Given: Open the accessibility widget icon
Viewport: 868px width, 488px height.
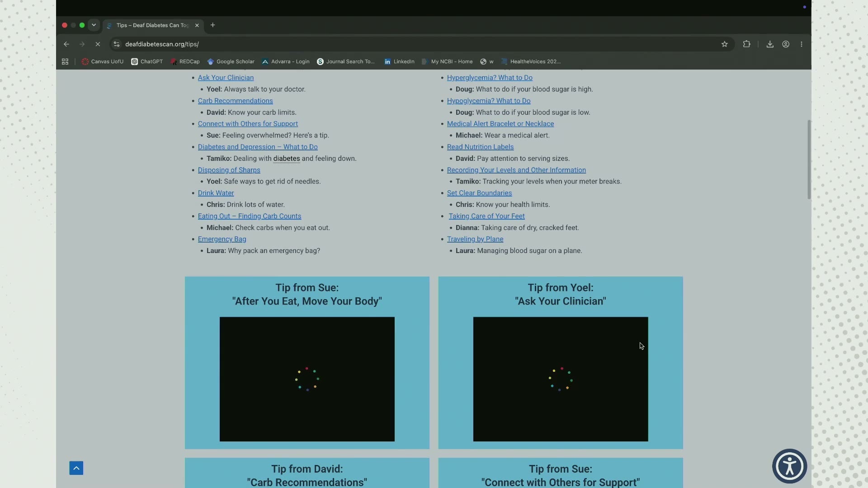Looking at the screenshot, I should (x=790, y=466).
